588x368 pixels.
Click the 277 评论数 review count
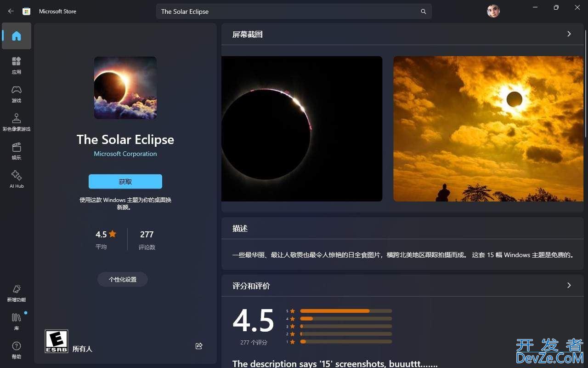click(147, 240)
